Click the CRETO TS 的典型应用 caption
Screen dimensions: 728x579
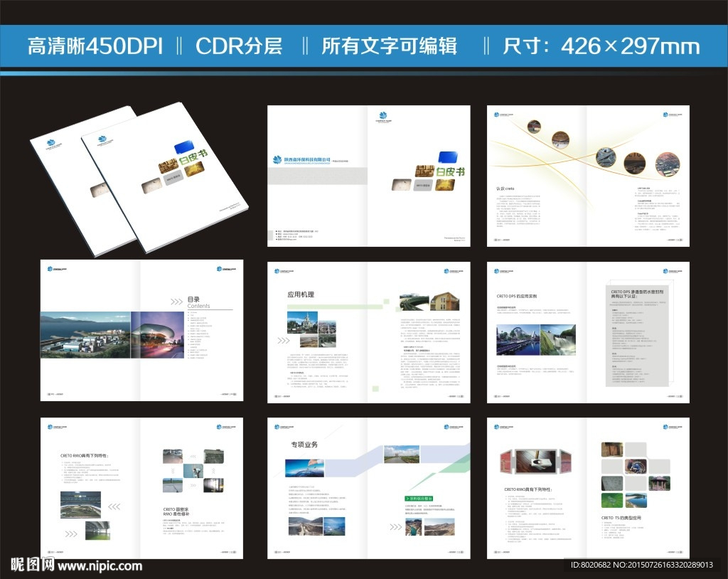(621, 517)
